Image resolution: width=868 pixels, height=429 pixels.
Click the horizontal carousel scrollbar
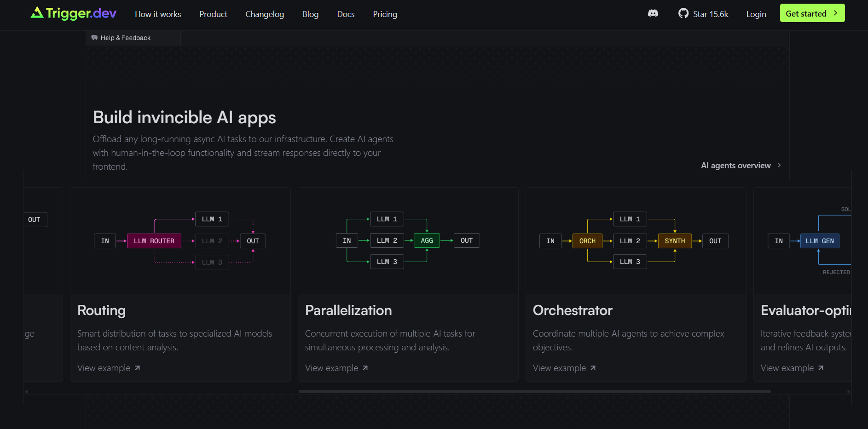534,392
